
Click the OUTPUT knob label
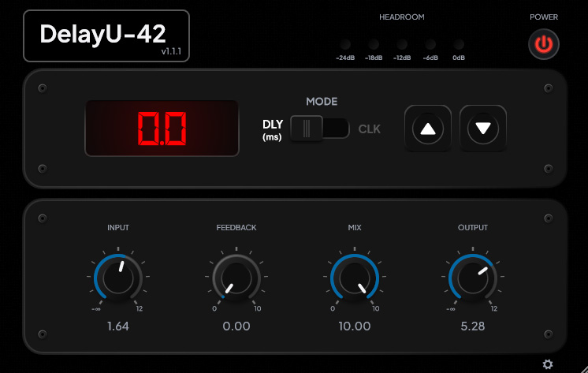tap(472, 227)
